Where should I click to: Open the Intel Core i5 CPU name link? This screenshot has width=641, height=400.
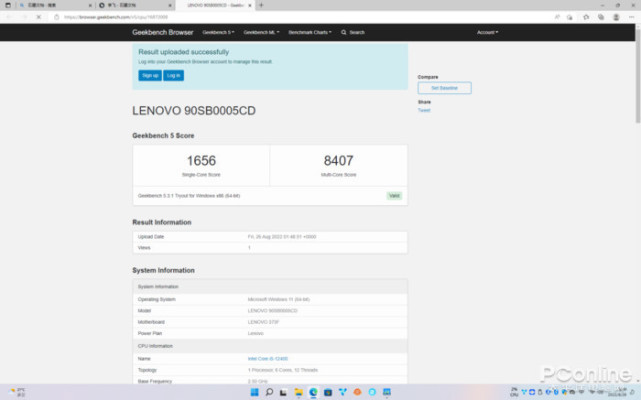pyautogui.click(x=268, y=359)
